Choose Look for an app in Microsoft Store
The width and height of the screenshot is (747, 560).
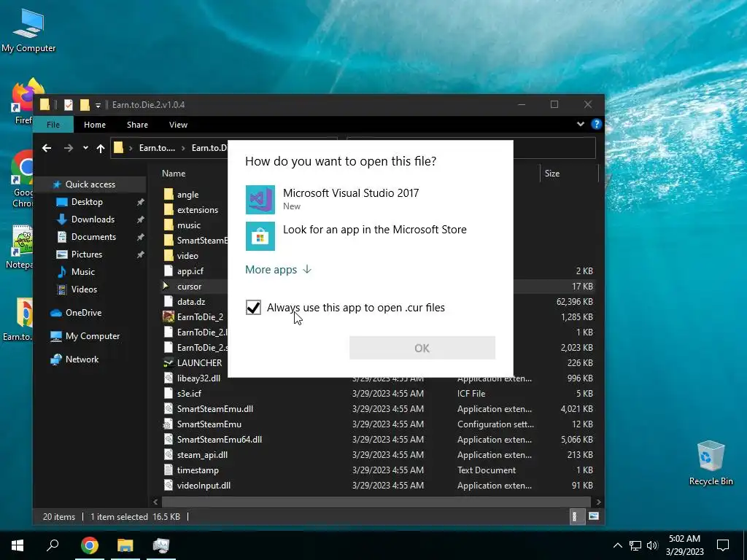(x=370, y=236)
